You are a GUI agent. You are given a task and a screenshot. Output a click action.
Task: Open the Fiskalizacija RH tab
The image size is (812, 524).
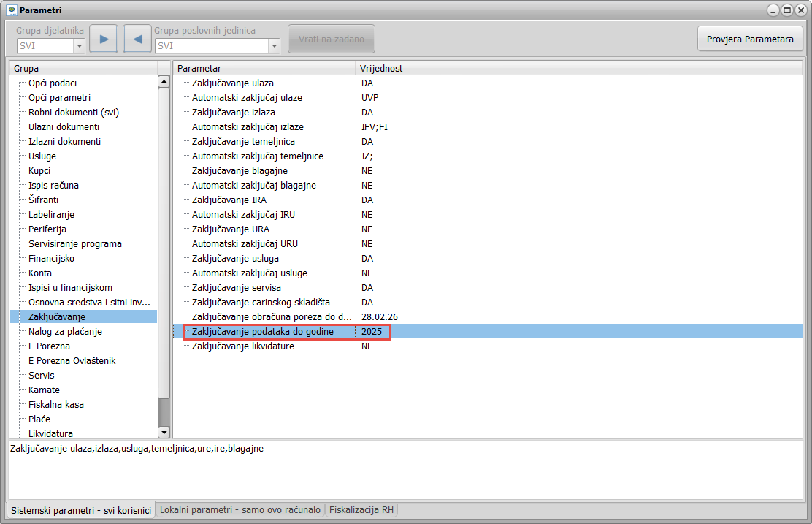coord(361,510)
